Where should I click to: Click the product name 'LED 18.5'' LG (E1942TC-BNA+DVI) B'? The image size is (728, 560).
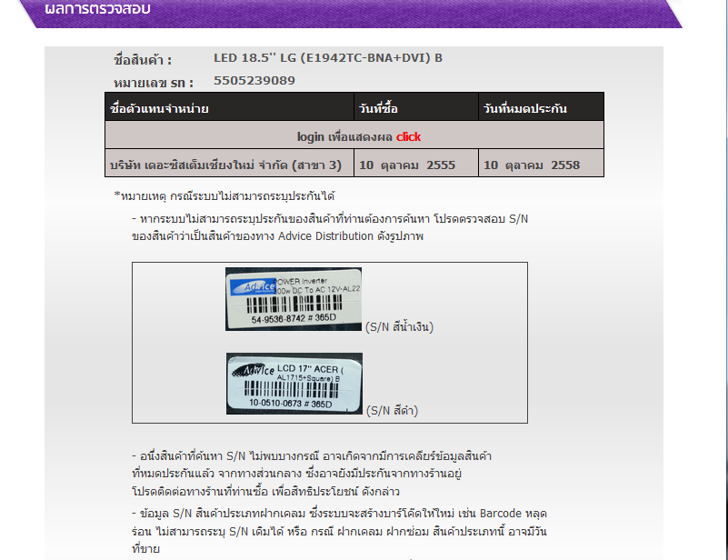(328, 58)
